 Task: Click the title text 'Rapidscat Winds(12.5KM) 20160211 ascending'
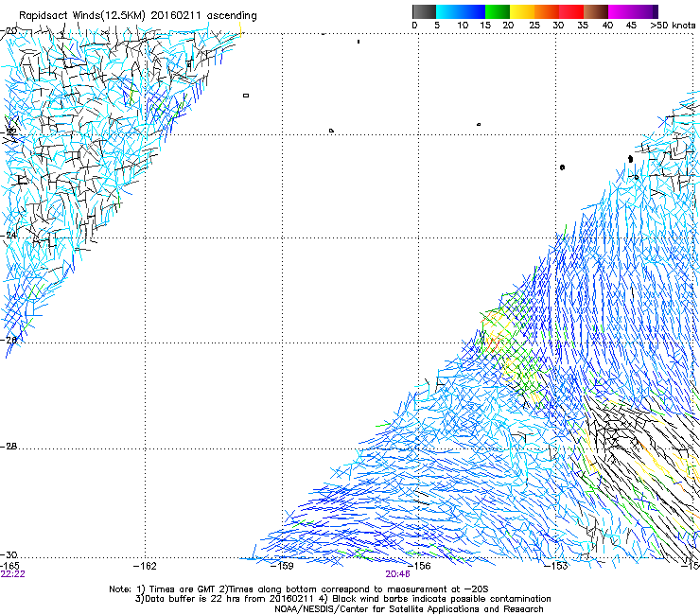(x=138, y=16)
